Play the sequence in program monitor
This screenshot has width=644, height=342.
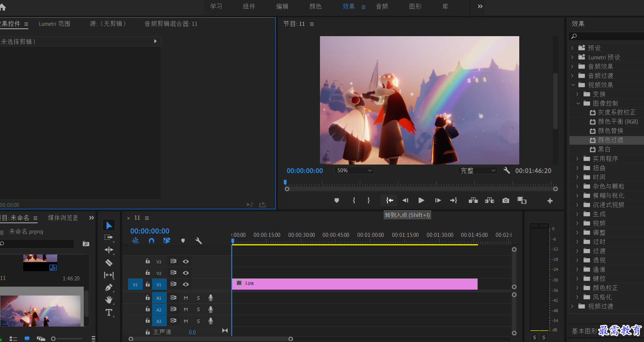(421, 200)
